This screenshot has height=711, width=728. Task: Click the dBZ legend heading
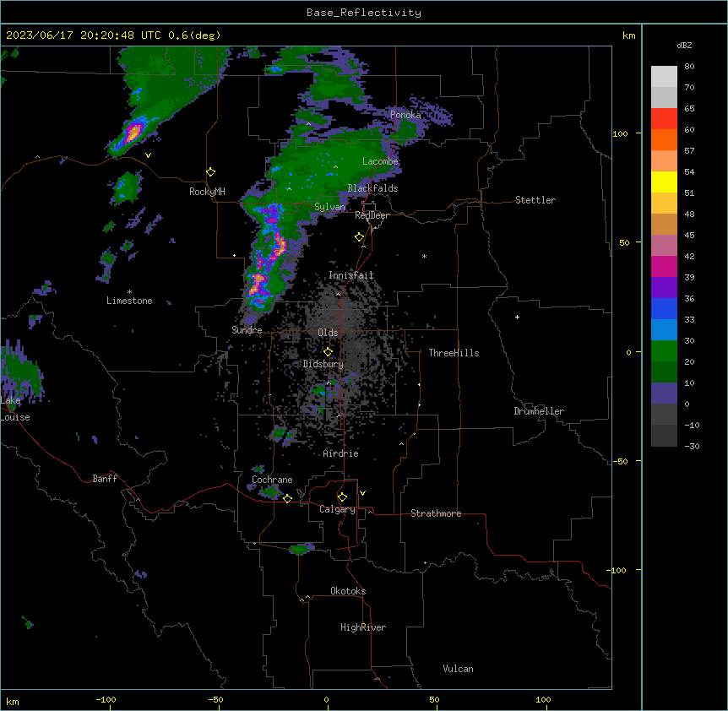(x=684, y=46)
